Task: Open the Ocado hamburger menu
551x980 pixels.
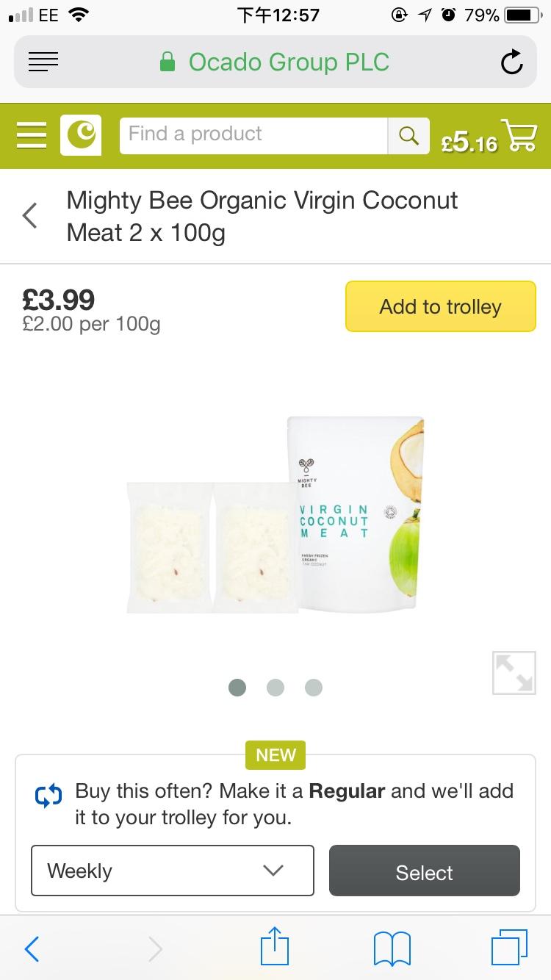Action: pos(32,135)
